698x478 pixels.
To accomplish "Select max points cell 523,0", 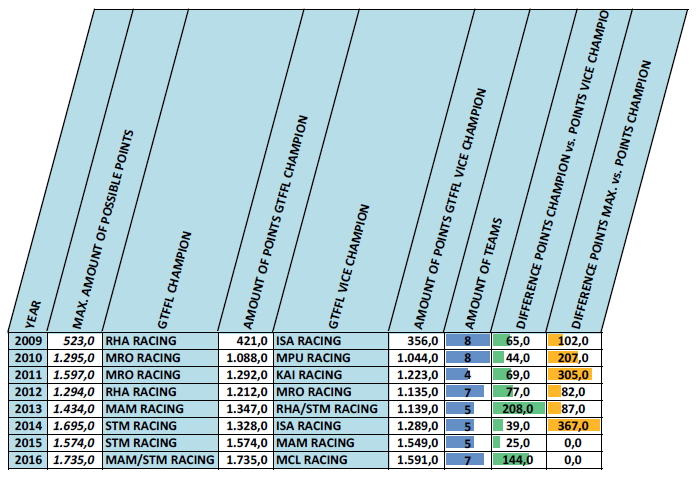I will (75, 341).
